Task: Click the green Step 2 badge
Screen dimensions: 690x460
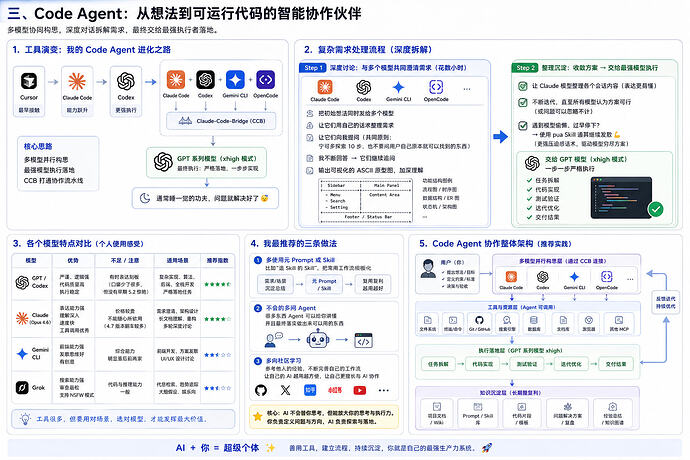Action: click(525, 68)
